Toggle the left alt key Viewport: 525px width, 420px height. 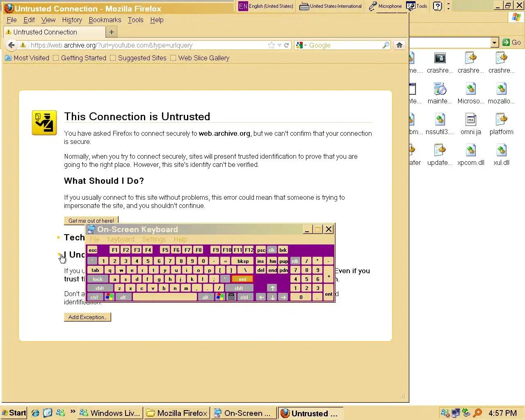click(x=123, y=297)
